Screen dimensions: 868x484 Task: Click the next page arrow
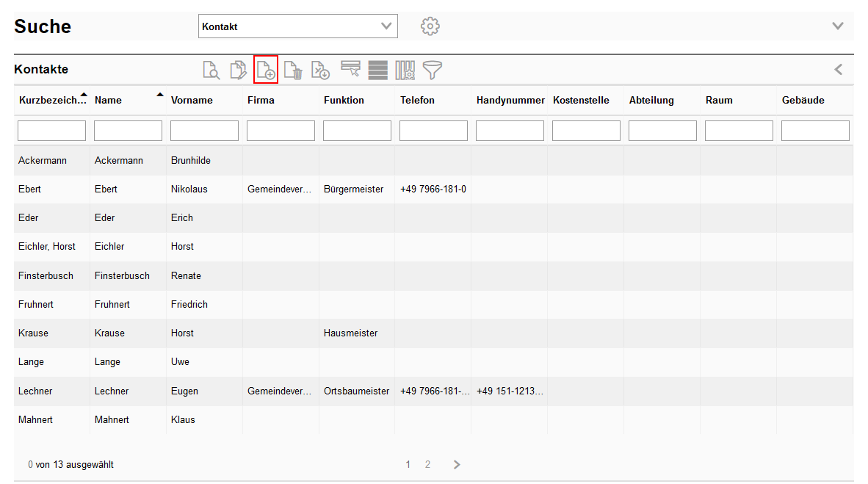point(457,464)
